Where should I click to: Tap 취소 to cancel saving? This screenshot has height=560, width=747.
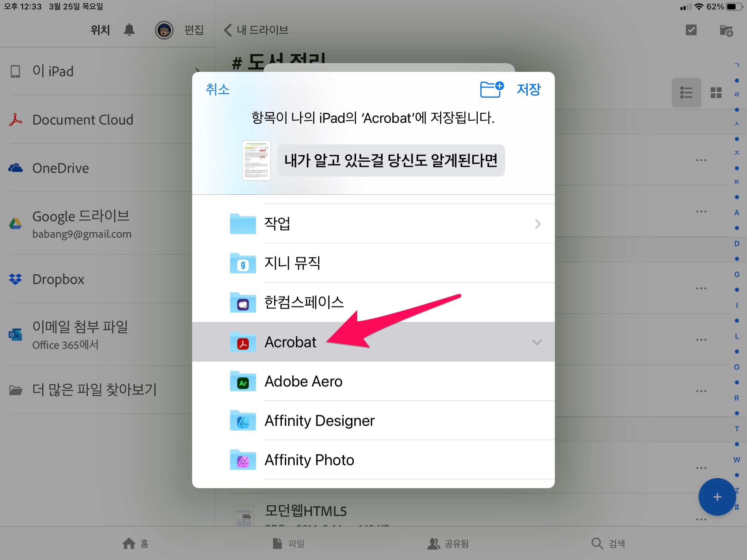click(x=217, y=89)
